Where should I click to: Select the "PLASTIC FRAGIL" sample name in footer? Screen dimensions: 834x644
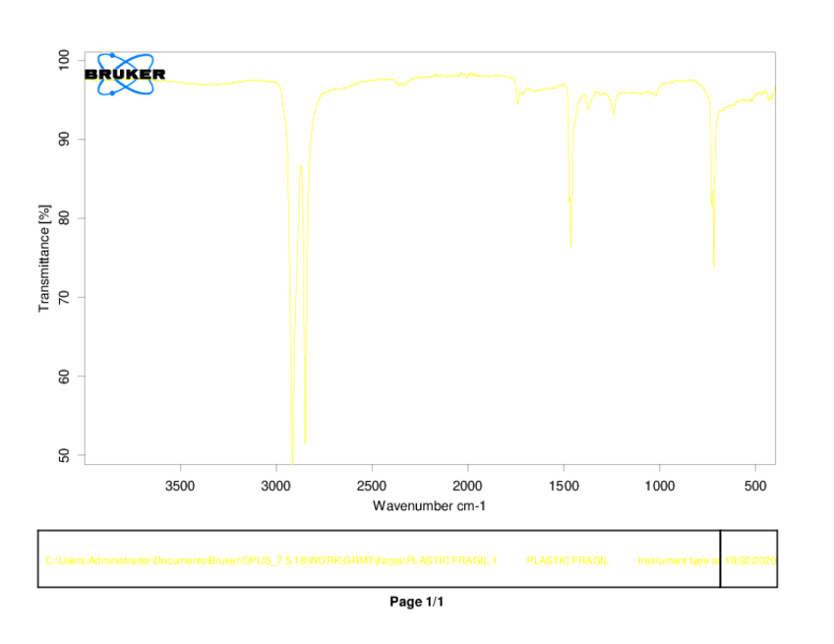click(567, 560)
